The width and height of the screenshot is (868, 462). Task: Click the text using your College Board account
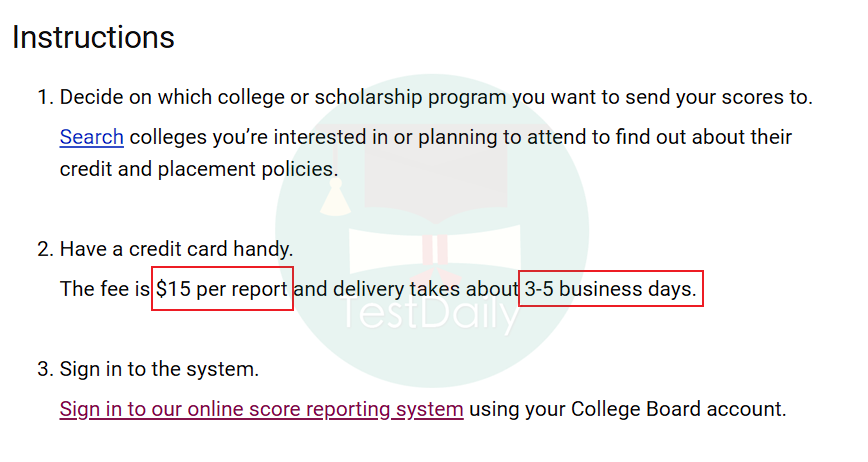click(628, 409)
